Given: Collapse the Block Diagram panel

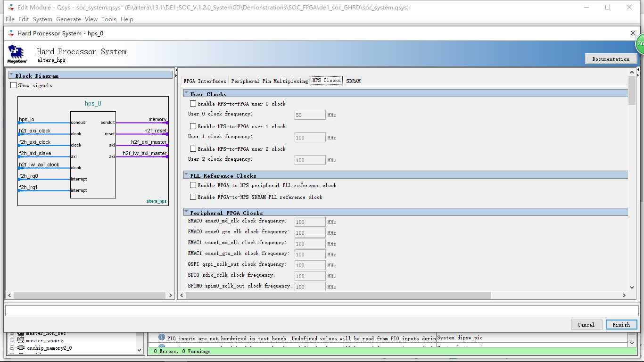Looking at the screenshot, I should point(12,75).
